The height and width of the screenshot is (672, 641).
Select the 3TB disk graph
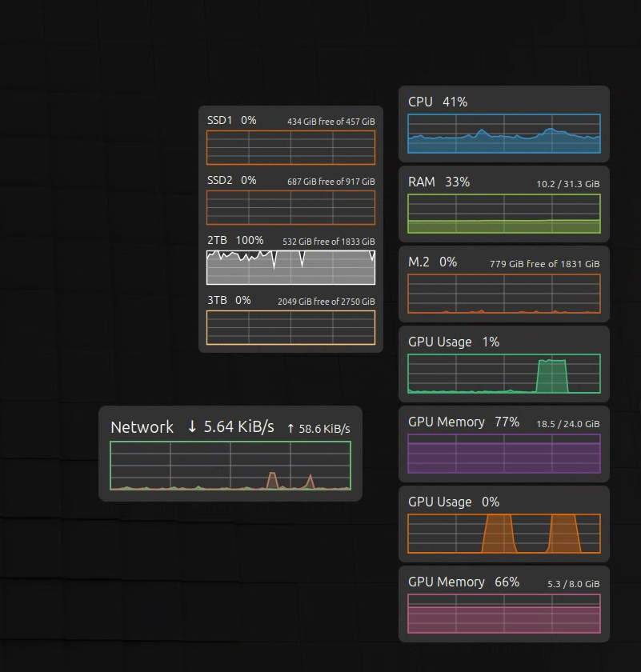pos(290,327)
